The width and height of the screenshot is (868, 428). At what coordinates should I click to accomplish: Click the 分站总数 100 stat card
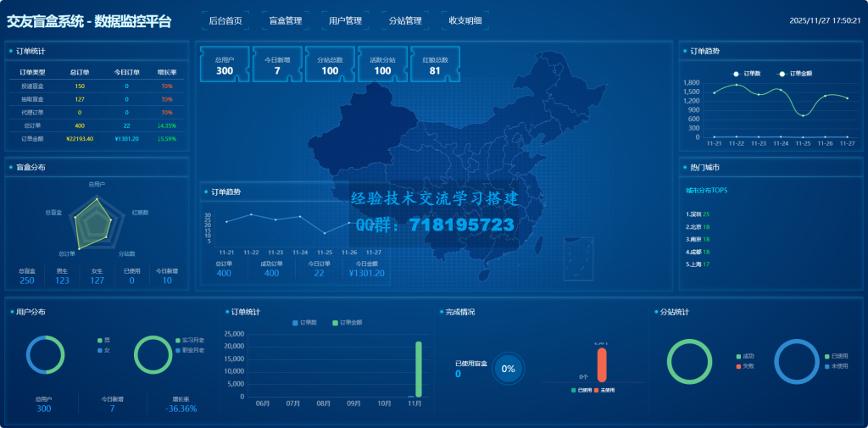point(330,64)
